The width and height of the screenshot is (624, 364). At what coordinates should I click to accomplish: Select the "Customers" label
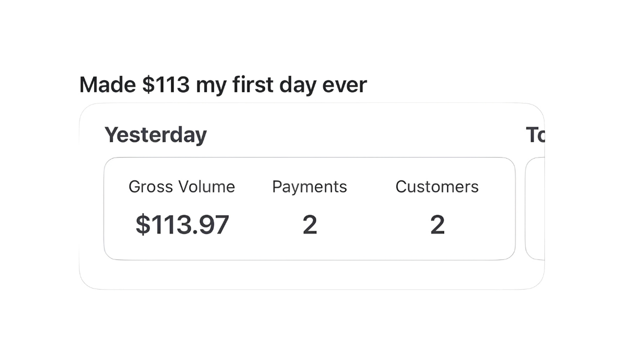tap(437, 187)
